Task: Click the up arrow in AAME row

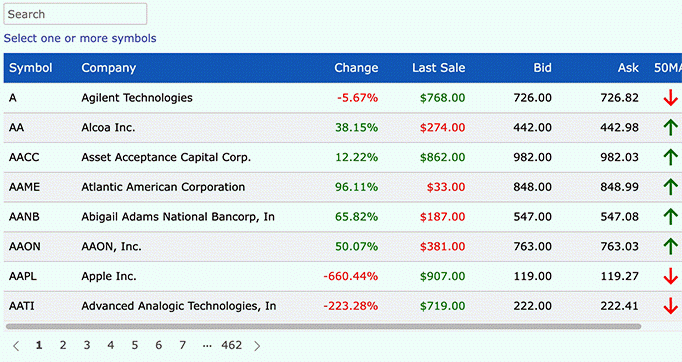Action: tap(670, 187)
